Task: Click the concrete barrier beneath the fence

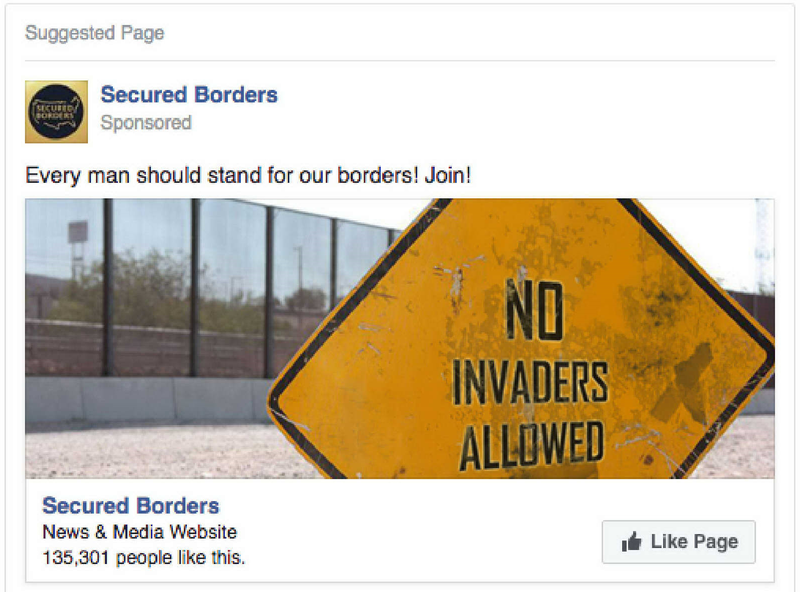Action: pos(148,401)
